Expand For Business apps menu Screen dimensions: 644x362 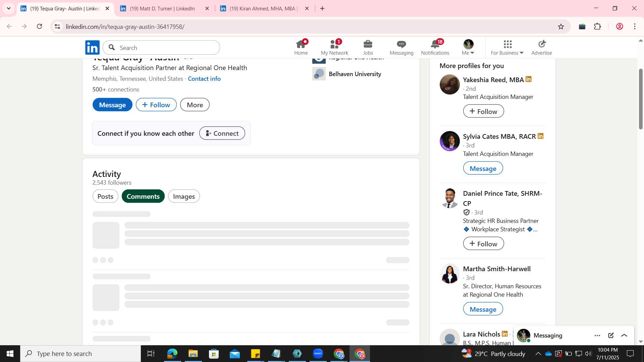pos(507,47)
